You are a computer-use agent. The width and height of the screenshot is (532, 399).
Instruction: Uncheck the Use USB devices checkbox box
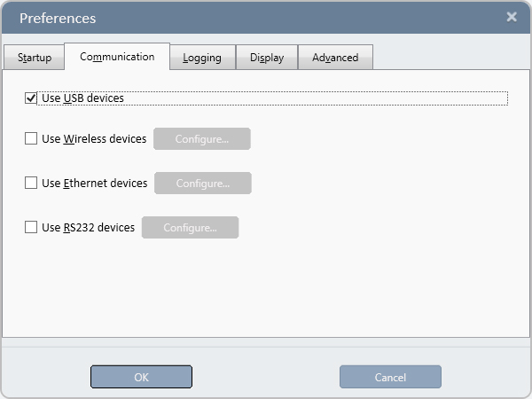31,98
